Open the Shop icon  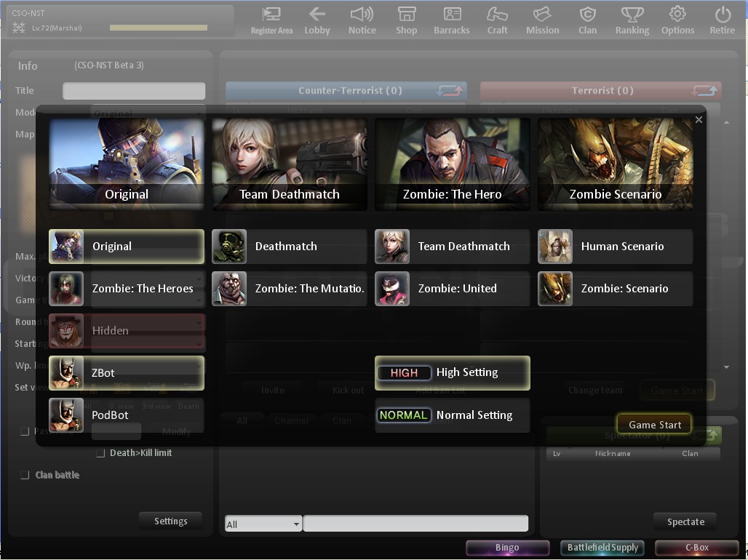407,20
